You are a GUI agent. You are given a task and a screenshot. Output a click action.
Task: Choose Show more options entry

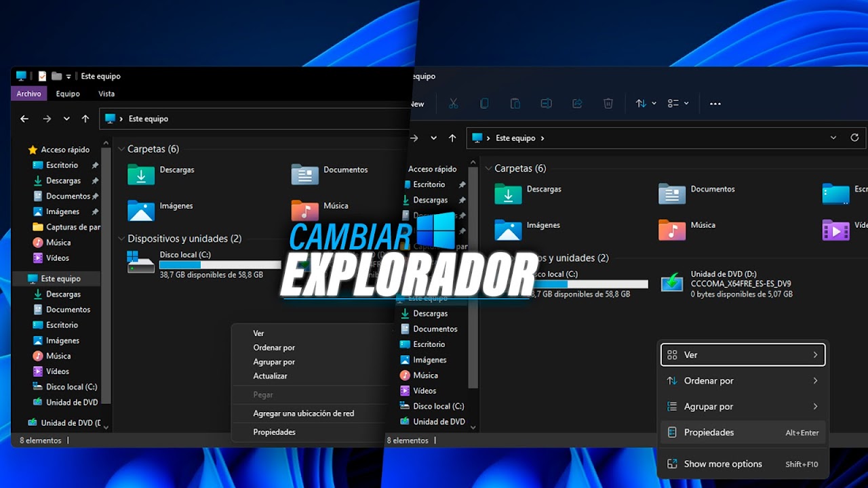click(743, 464)
